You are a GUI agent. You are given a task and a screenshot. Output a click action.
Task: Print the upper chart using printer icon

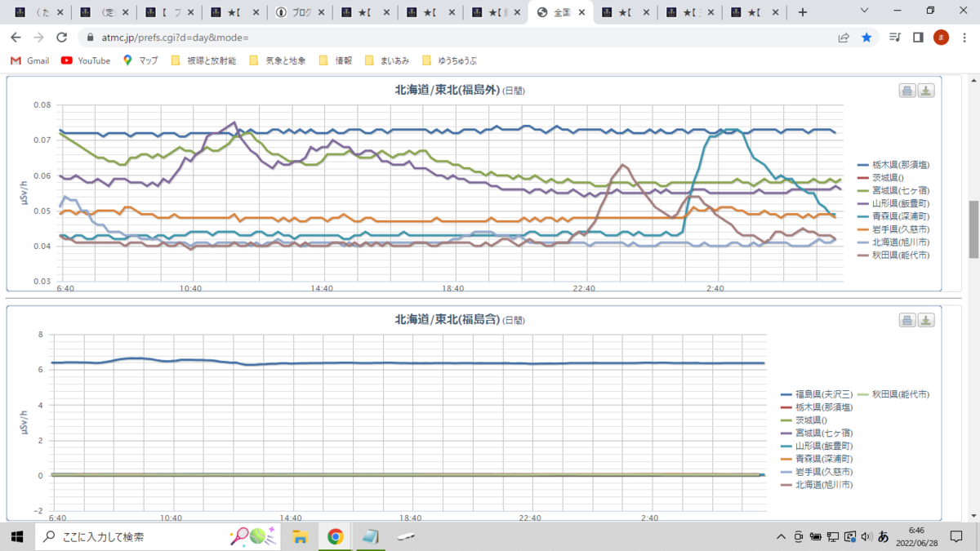click(907, 91)
